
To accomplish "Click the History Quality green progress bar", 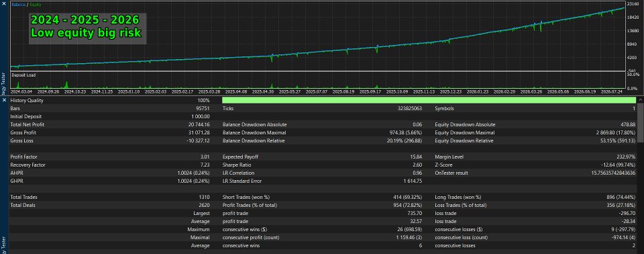I will 429,100.
